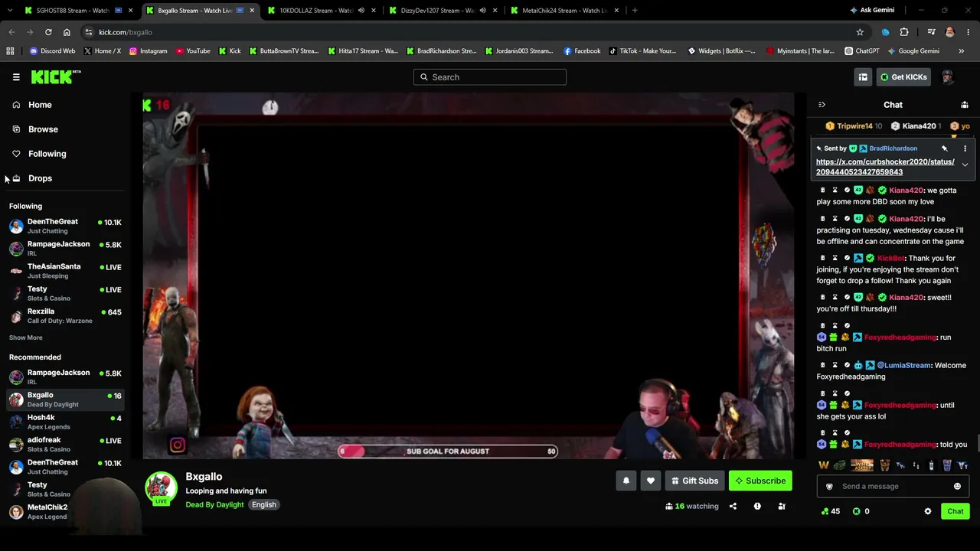Bookmark this page with the star icon
980x551 pixels.
[x=860, y=32]
